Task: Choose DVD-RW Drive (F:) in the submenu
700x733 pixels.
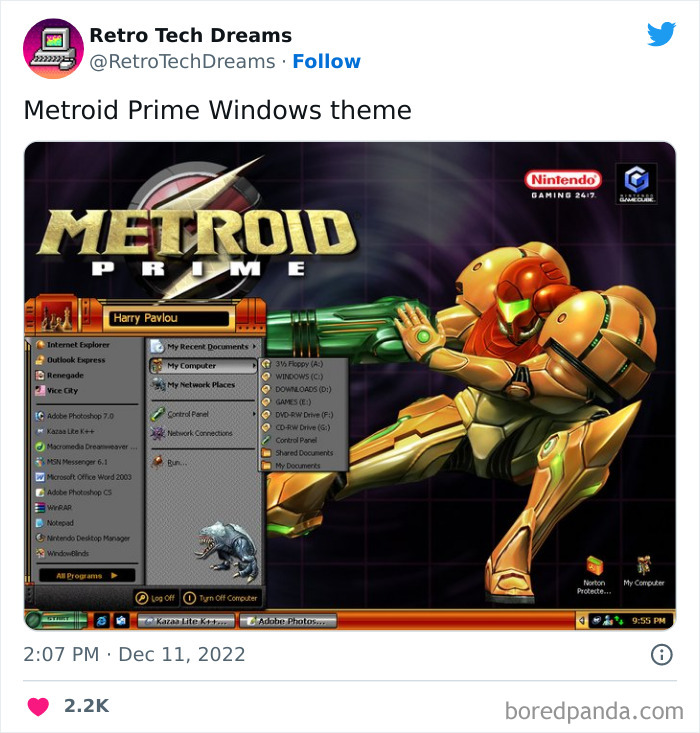Action: pyautogui.click(x=298, y=415)
